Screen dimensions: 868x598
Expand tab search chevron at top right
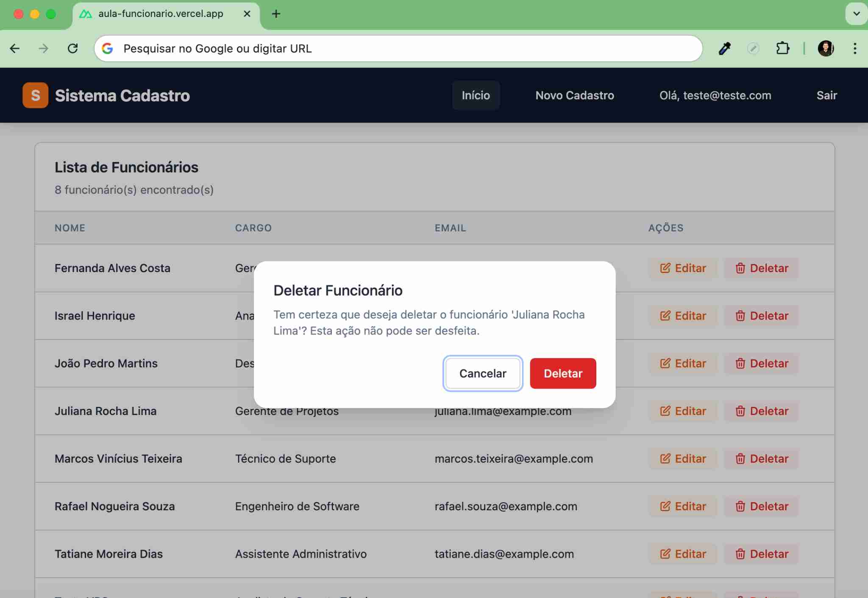[856, 14]
